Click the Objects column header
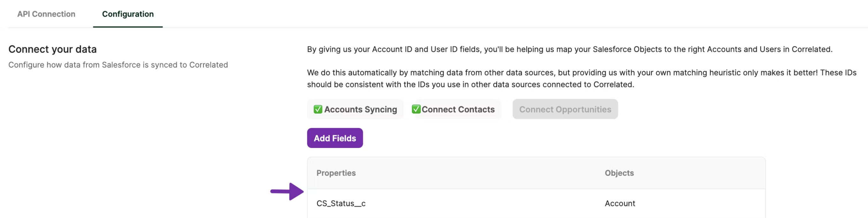The height and width of the screenshot is (218, 868). point(619,173)
